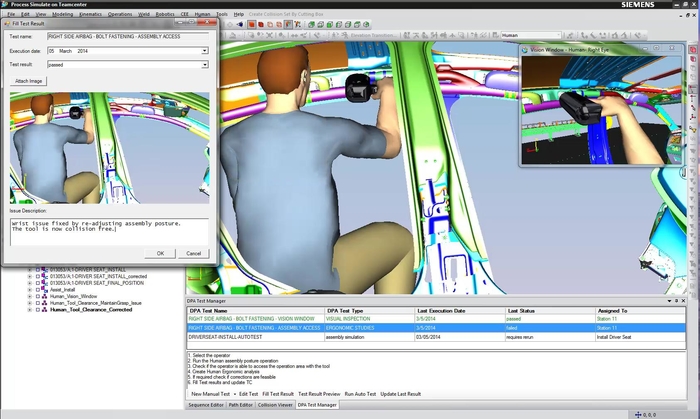Image resolution: width=700 pixels, height=419 pixels.
Task: Toggle the highlighted multicolor display mode icon
Action: (x=288, y=25)
